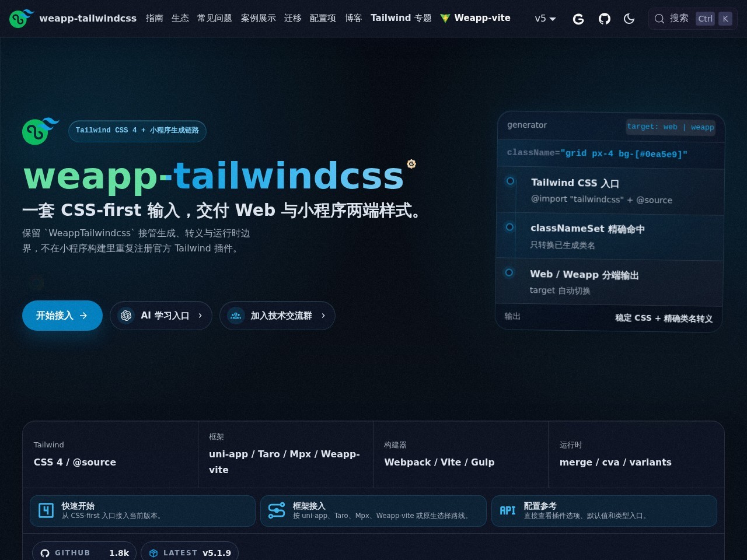
Task: Click the GitHub icon in the stars badge
Action: click(x=45, y=553)
